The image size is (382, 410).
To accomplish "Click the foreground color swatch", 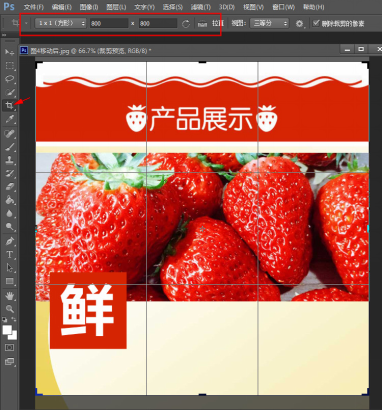I will pyautogui.click(x=7, y=330).
